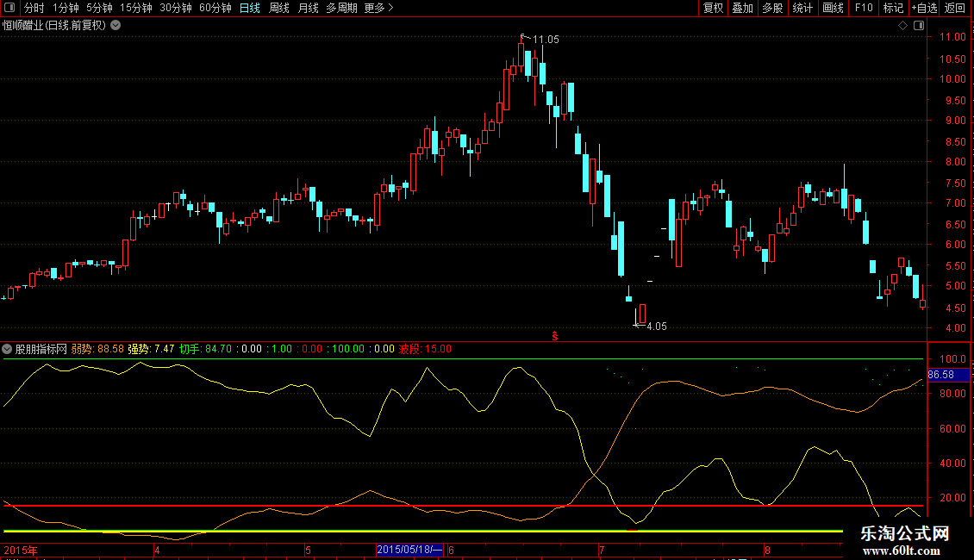This screenshot has height=560, width=974.
Task: Select the 日线 daily tab
Action: (250, 8)
